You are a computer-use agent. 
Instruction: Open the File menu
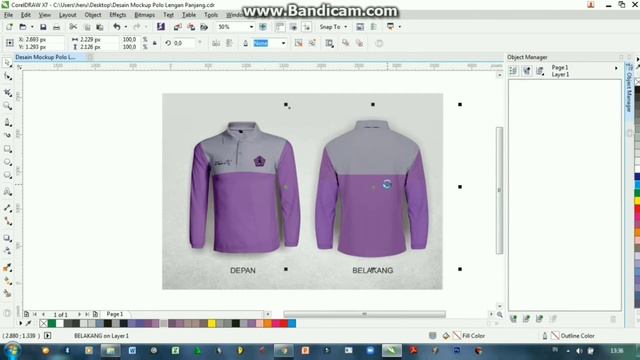[9, 15]
